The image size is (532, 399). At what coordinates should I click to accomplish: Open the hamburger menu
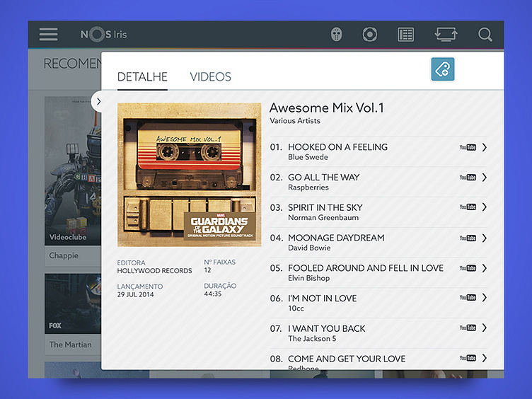(x=48, y=34)
